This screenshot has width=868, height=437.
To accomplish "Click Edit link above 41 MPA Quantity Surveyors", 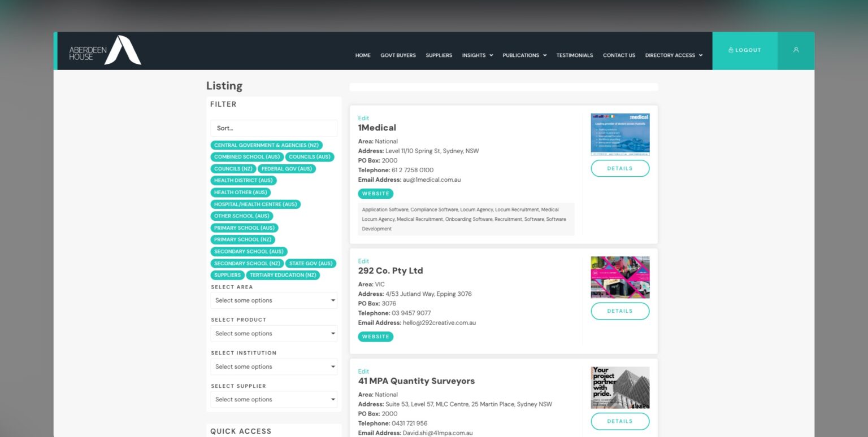I will tap(363, 372).
